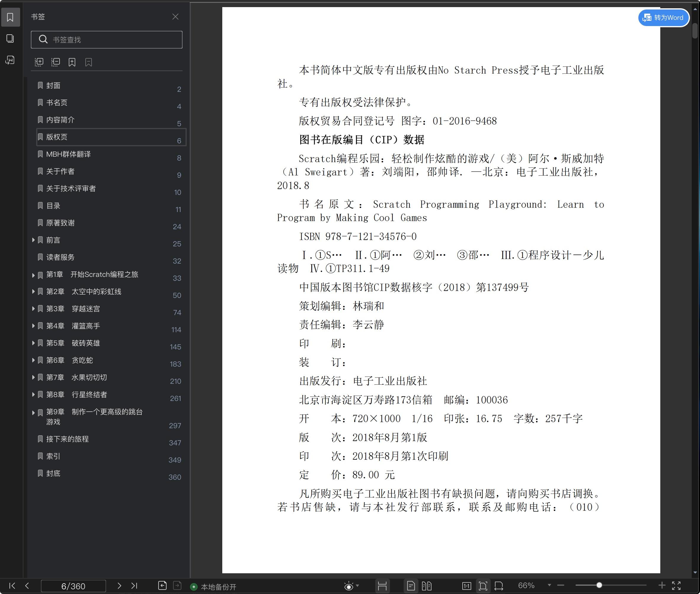Open the bookmarks panel icon in sidebar
This screenshot has width=700, height=594.
point(10,17)
